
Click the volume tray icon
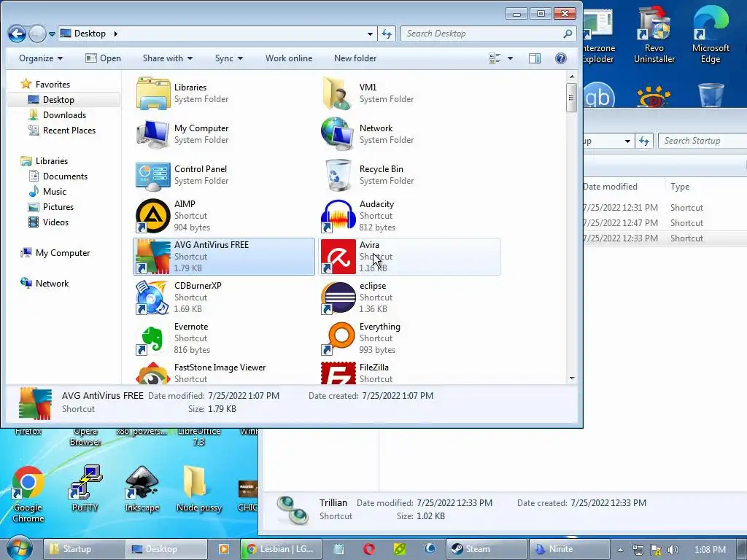coord(673,550)
